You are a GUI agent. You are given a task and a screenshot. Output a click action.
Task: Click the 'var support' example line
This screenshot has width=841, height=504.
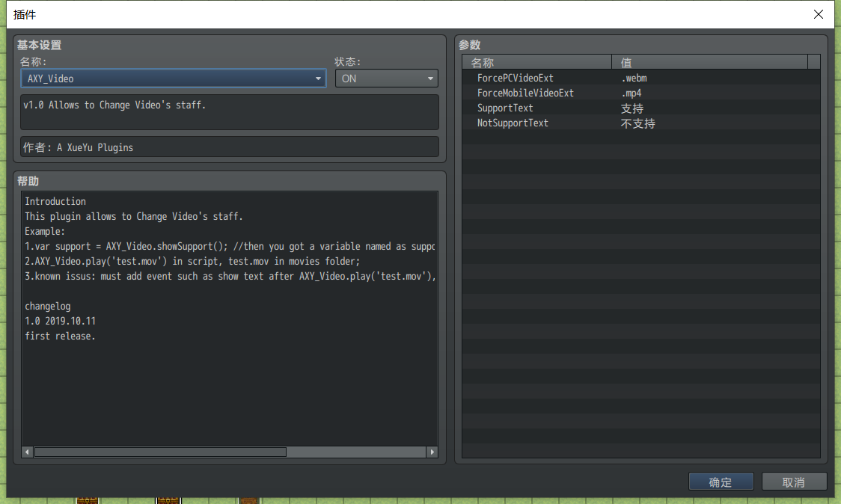(x=230, y=247)
